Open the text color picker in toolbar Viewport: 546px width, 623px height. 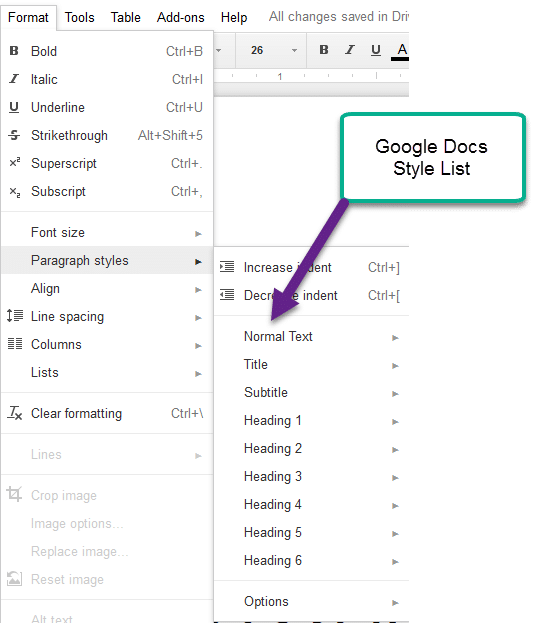coord(401,51)
